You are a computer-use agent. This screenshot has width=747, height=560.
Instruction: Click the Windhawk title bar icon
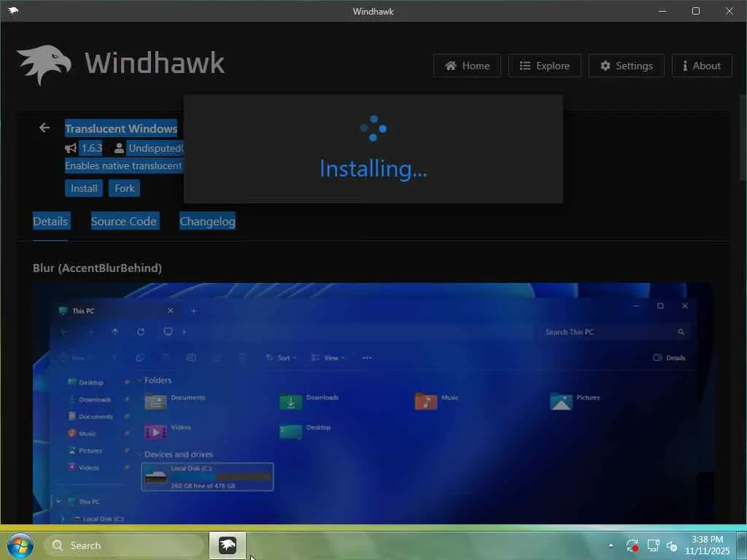13,10
